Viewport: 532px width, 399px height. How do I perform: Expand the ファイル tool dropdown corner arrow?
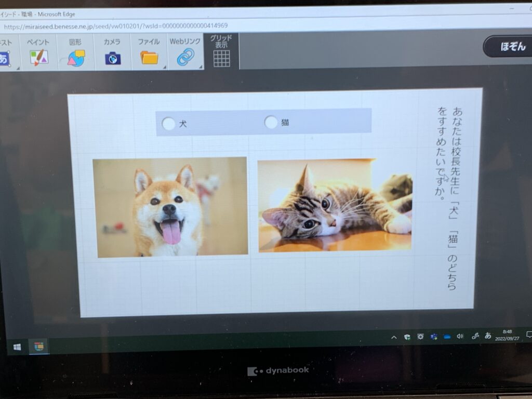(164, 67)
